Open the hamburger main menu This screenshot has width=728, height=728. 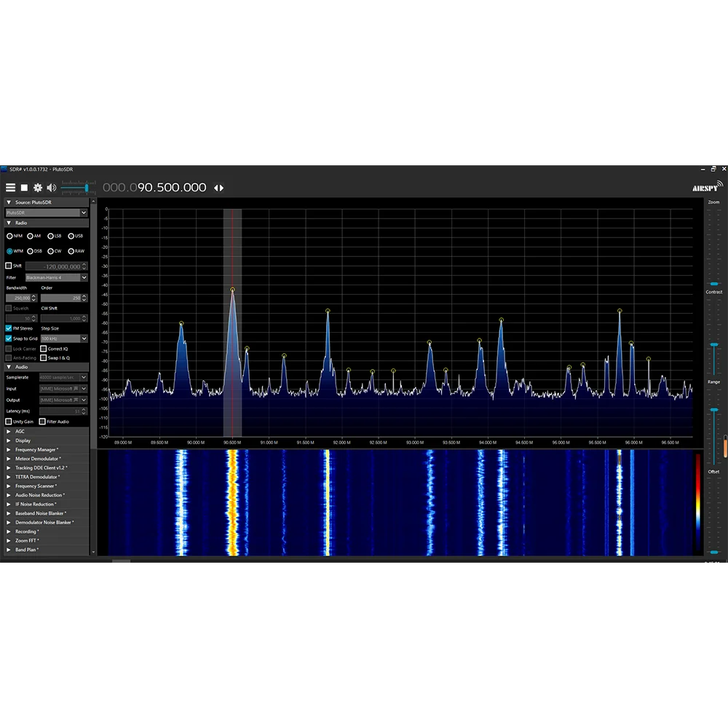point(11,188)
